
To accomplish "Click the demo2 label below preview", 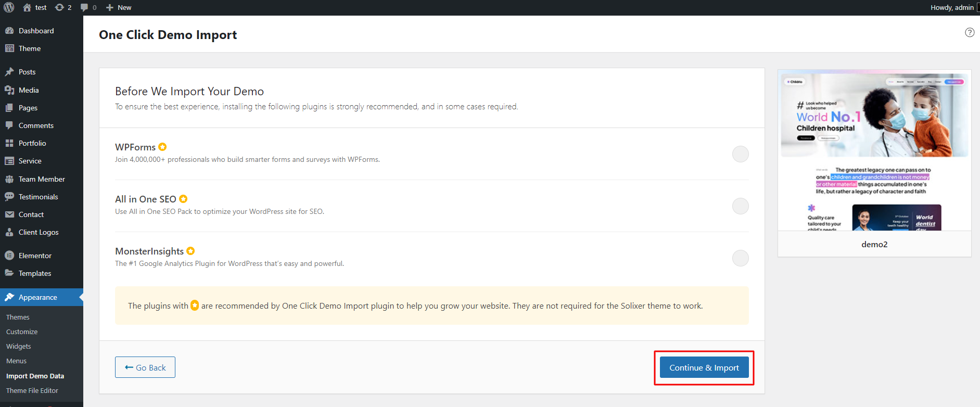I will click(874, 244).
